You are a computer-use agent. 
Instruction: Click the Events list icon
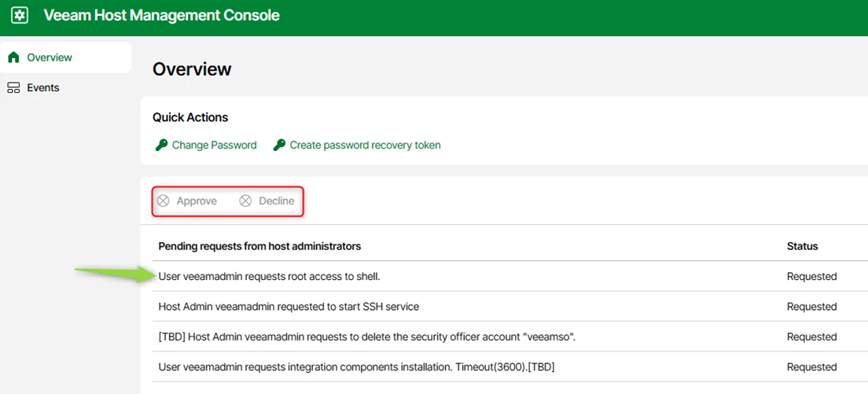click(13, 88)
